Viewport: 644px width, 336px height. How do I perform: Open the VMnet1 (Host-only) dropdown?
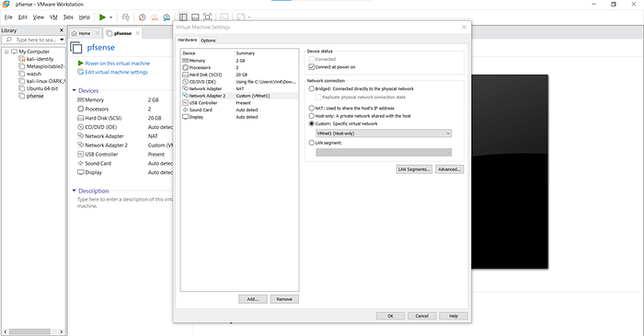point(384,133)
